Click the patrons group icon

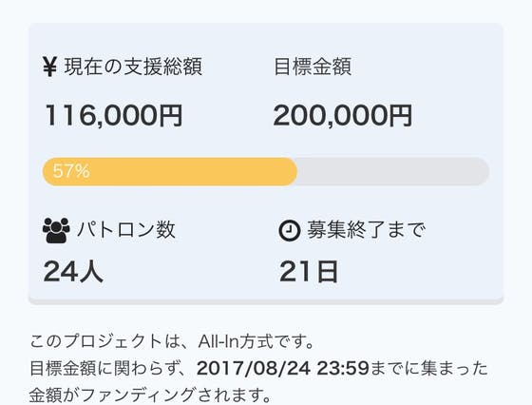click(x=56, y=230)
